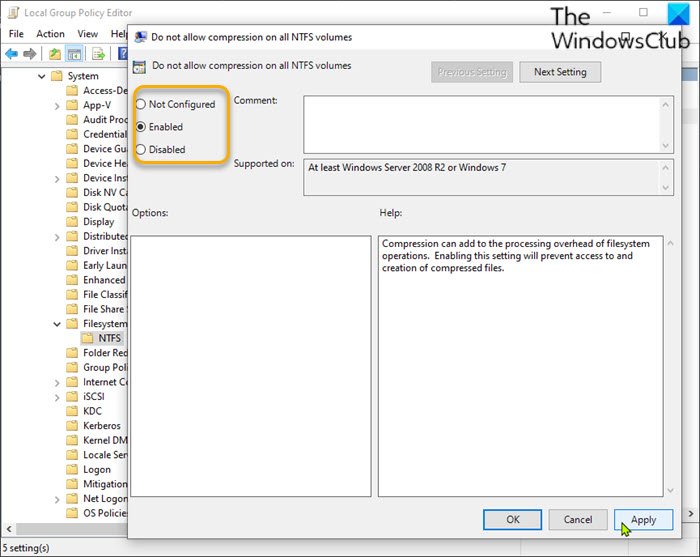This screenshot has height=557, width=700.
Task: Expand the Distributed COM tree node
Action: [x=57, y=237]
